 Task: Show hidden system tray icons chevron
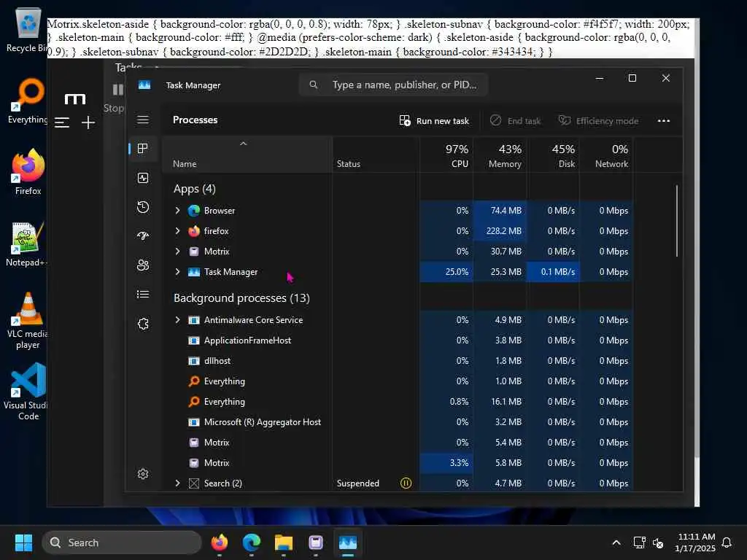tap(616, 542)
